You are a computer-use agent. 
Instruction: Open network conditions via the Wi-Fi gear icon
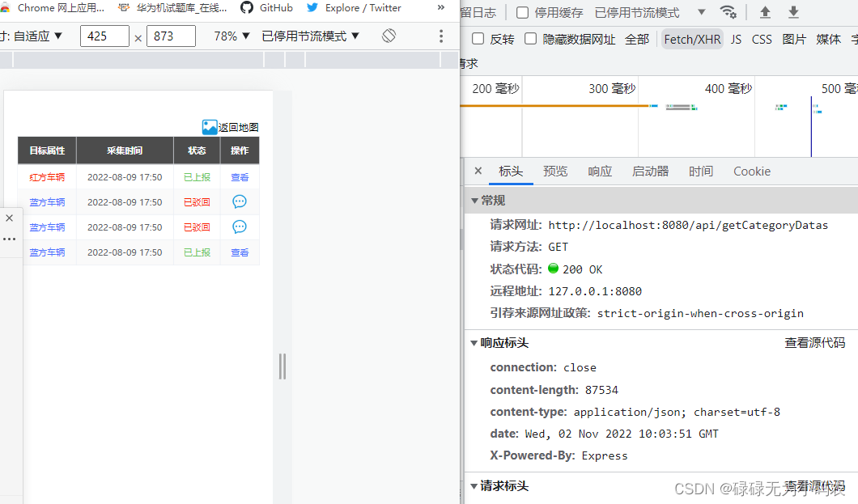click(728, 12)
